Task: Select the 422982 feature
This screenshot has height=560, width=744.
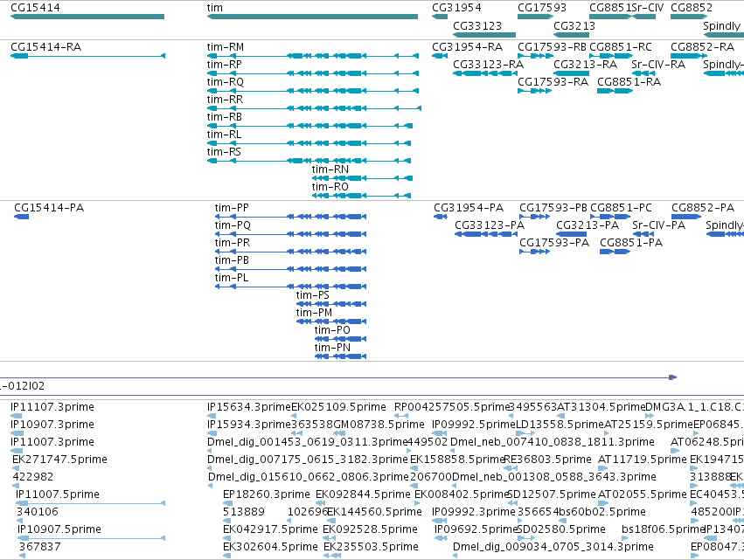Action: [16, 486]
